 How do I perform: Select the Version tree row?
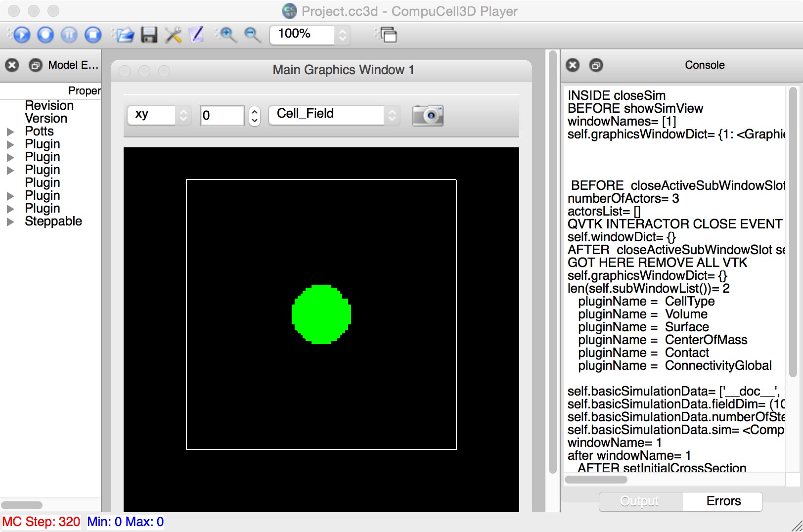pyautogui.click(x=46, y=118)
